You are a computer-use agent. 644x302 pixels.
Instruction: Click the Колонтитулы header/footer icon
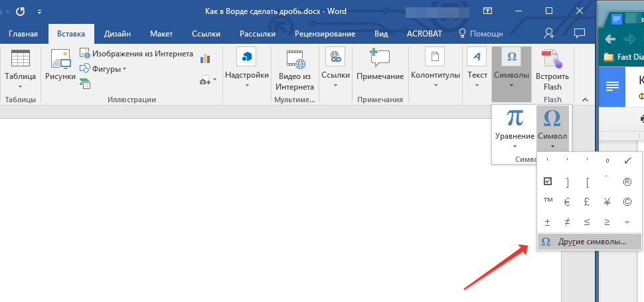pyautogui.click(x=435, y=65)
